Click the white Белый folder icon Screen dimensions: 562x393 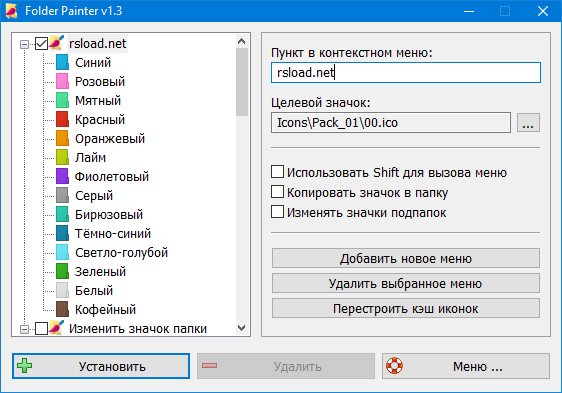(x=62, y=290)
